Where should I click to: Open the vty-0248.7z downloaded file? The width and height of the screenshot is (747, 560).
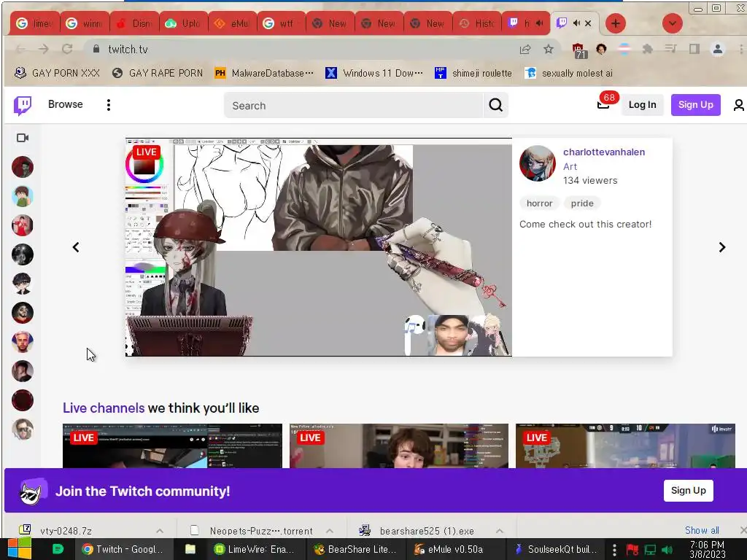pos(66,531)
